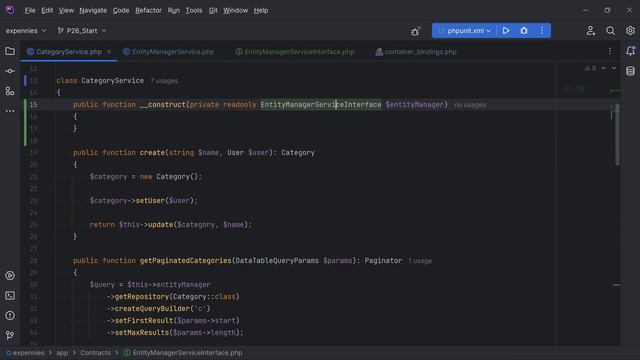The image size is (640, 360).
Task: Open the Git menu
Action: click(213, 10)
